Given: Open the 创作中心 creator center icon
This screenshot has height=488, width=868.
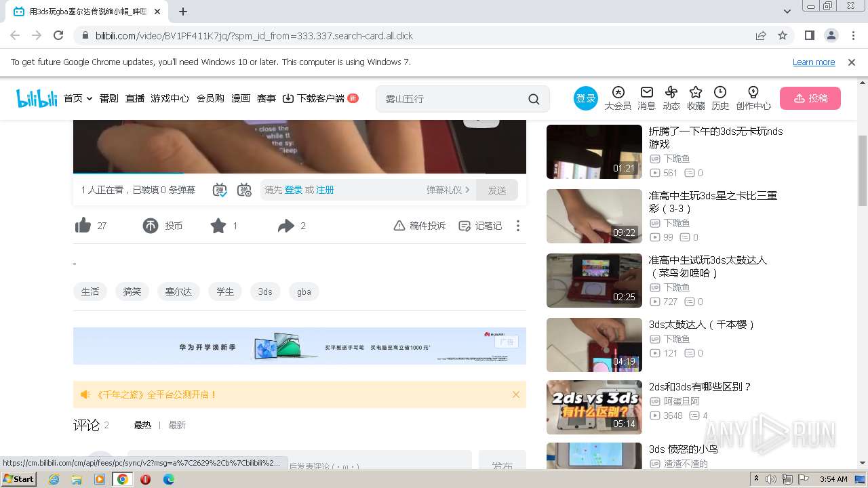Looking at the screenshot, I should [x=753, y=98].
